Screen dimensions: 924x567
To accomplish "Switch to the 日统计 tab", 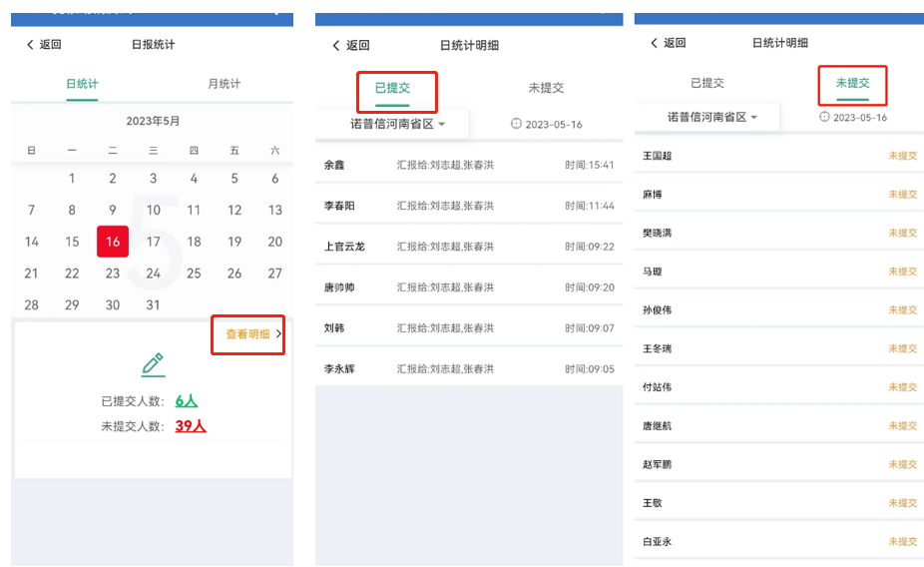I will (82, 84).
